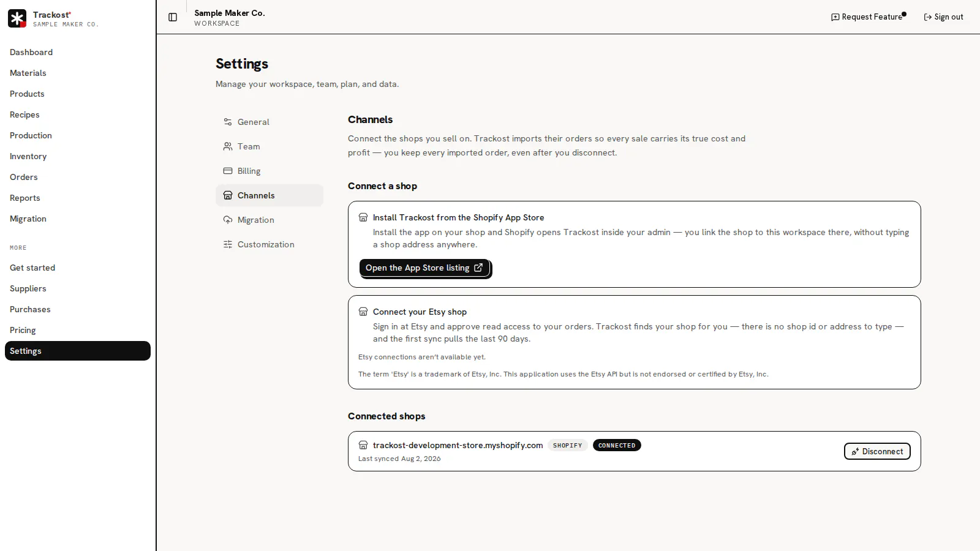
Task: Click the Sample Maker Co. workspace title
Action: point(230,13)
